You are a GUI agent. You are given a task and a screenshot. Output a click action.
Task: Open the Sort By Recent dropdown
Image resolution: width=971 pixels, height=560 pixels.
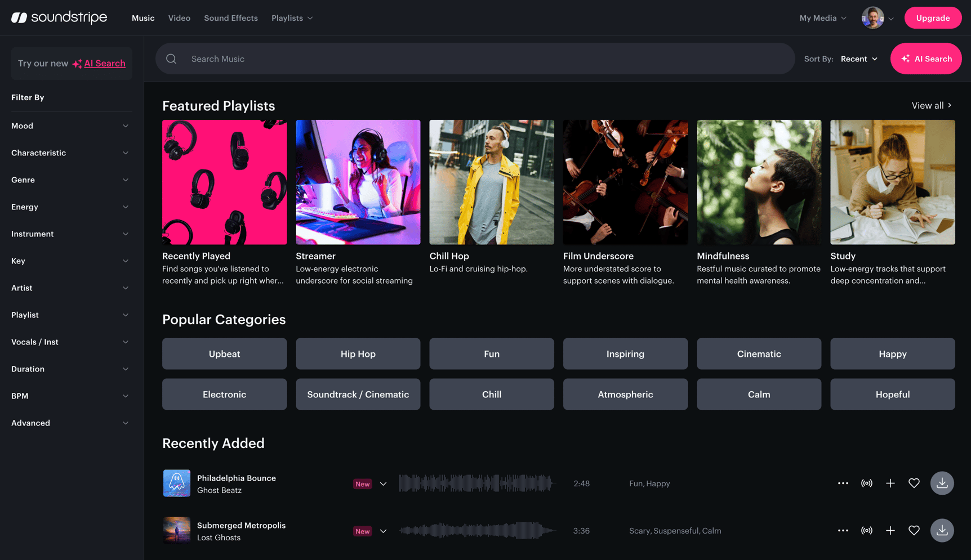tap(858, 59)
